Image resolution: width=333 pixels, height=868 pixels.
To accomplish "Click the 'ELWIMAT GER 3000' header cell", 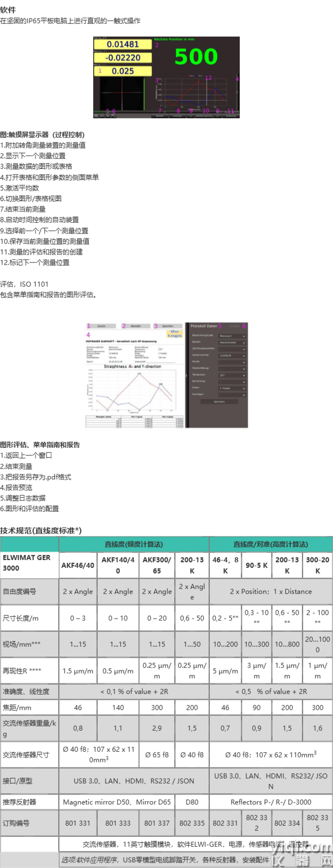I will [x=29, y=565].
